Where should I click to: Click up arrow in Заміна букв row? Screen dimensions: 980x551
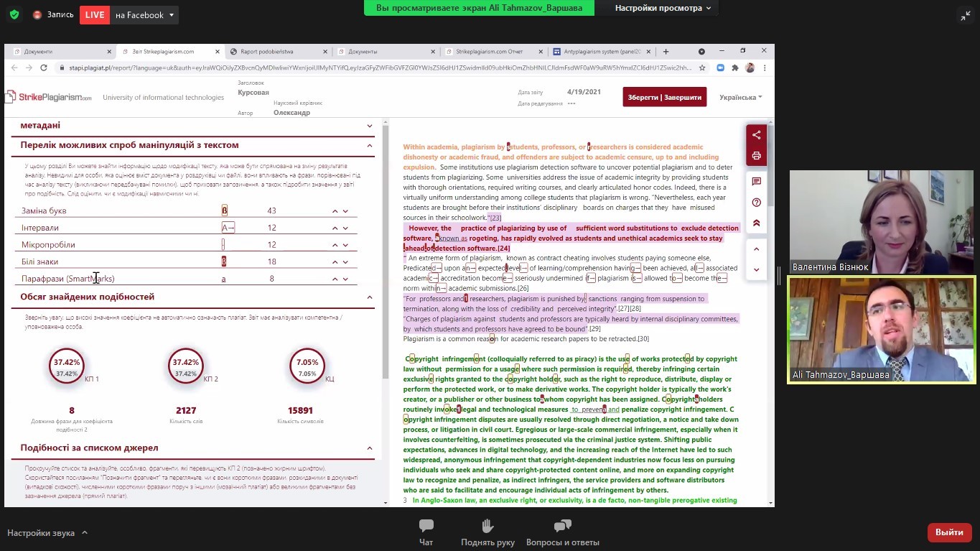pos(335,211)
